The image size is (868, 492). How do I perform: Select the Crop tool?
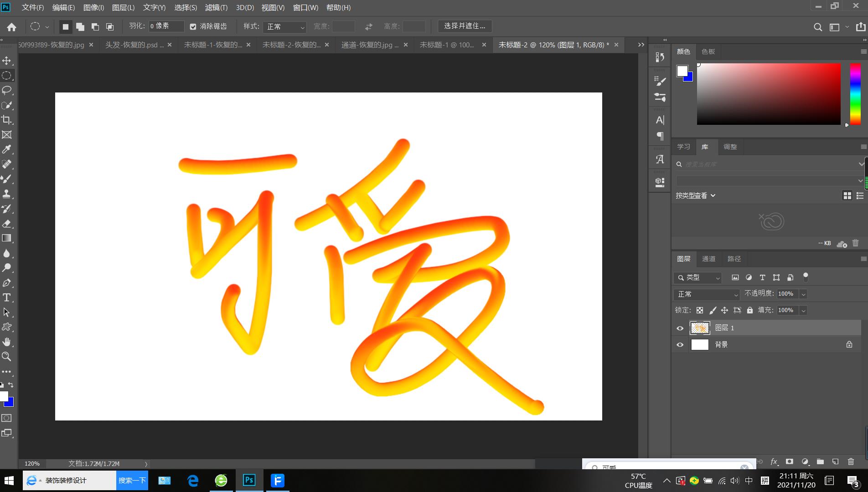click(x=7, y=120)
